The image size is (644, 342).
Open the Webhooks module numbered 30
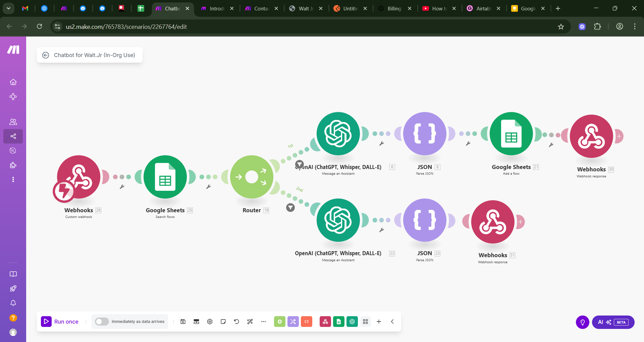591,136
